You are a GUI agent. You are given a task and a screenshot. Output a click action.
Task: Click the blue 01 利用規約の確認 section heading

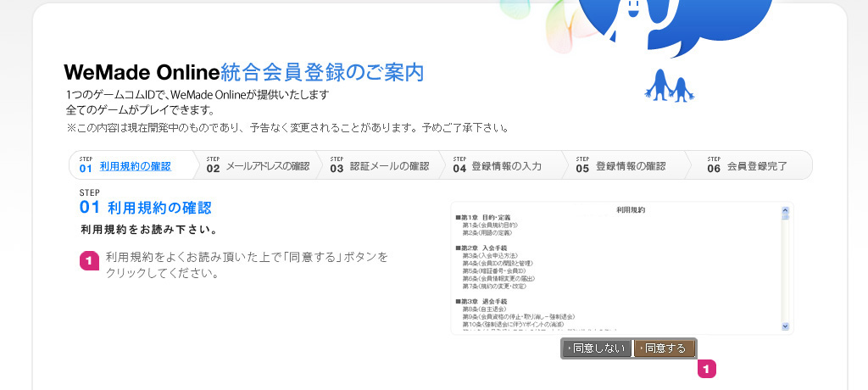[146, 209]
